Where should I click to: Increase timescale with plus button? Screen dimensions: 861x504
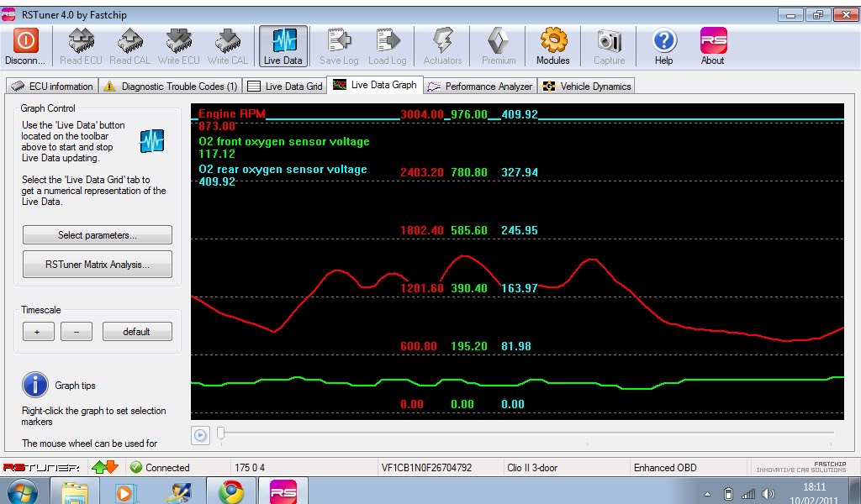point(37,332)
